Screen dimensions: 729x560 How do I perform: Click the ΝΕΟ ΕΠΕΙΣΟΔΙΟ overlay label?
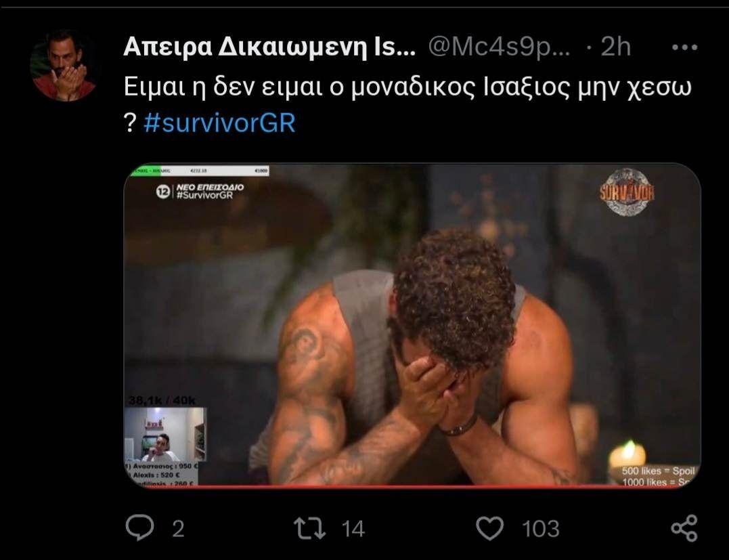click(210, 187)
